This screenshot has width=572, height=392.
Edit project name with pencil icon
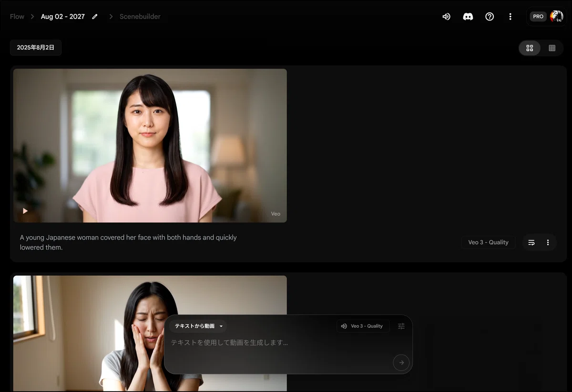(x=95, y=17)
